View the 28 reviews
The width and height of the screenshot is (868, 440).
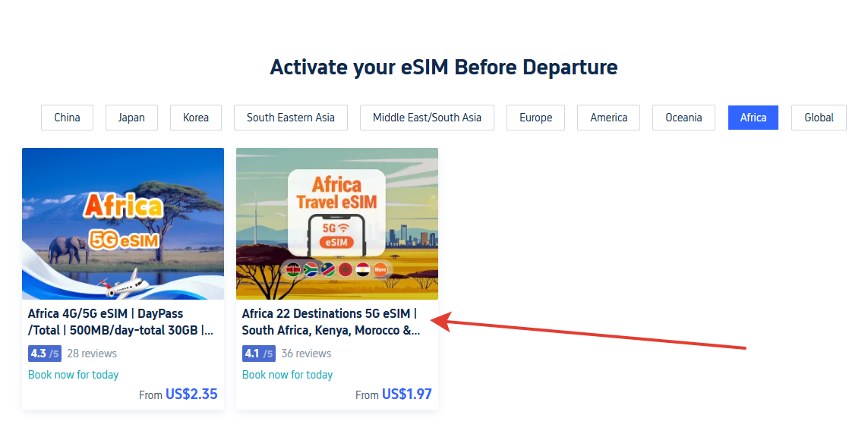point(92,354)
